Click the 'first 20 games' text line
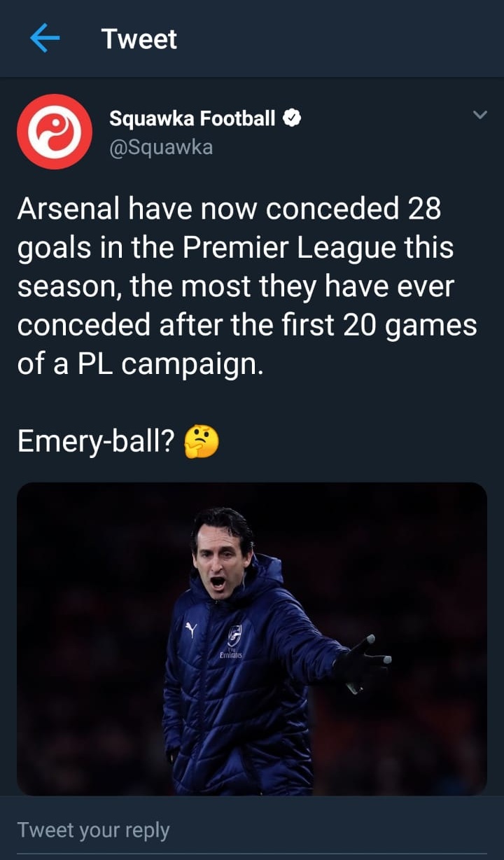Screen dimensions: 504x860 click(246, 325)
